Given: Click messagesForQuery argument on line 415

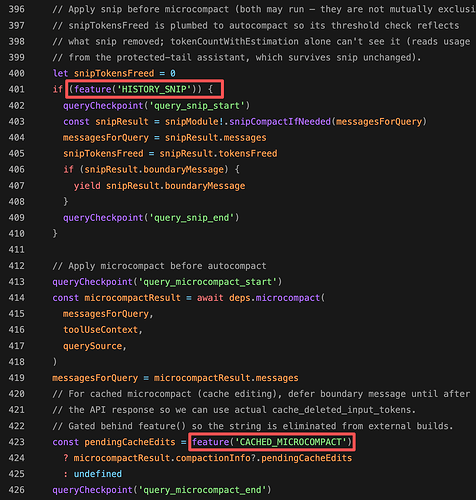Looking at the screenshot, I should [x=106, y=314].
